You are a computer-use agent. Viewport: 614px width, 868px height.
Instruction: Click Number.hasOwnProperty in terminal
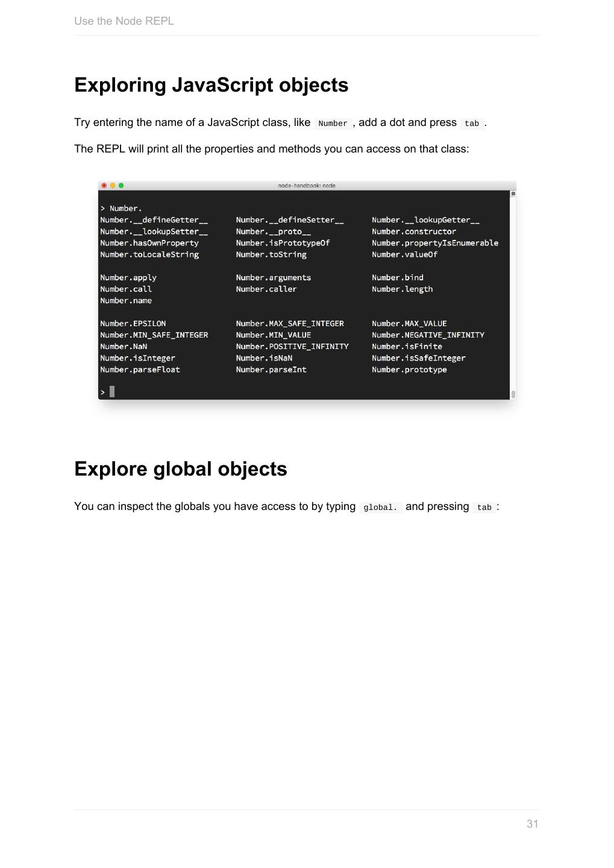tap(149, 243)
